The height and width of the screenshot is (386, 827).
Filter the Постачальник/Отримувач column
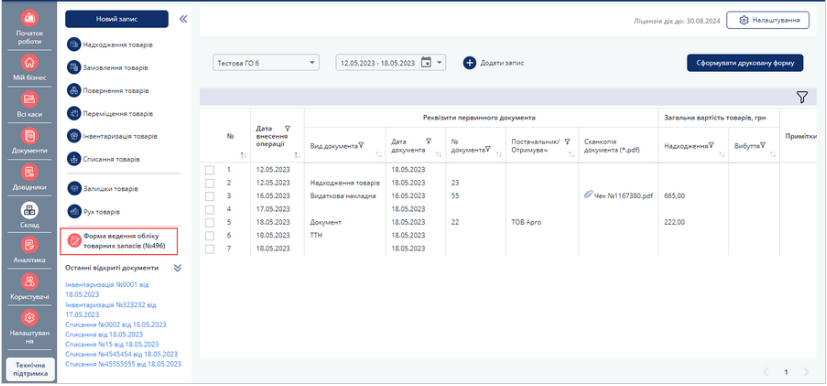point(568,141)
